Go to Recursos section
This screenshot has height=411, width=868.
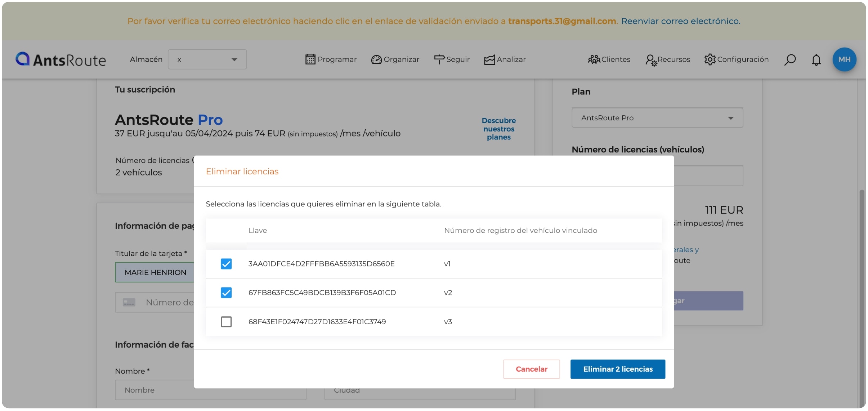[x=668, y=59]
